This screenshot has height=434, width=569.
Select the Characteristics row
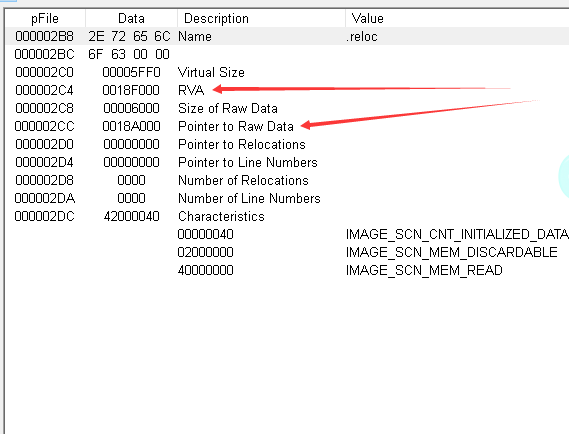[287, 216]
